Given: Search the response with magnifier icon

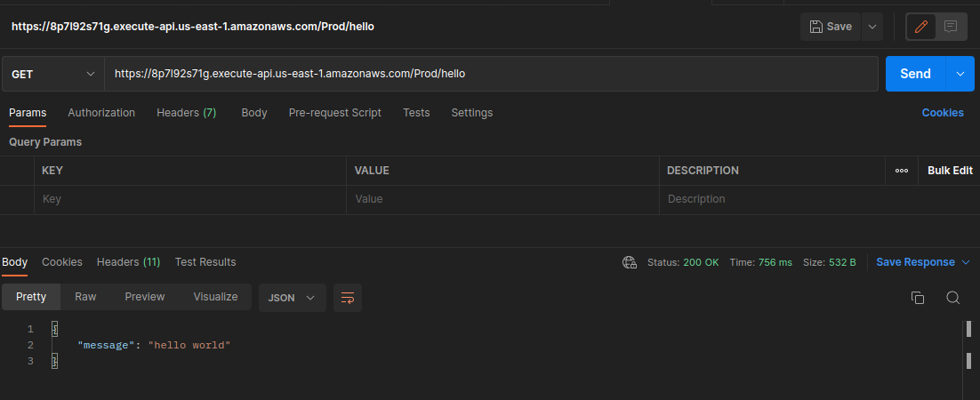Looking at the screenshot, I should pos(952,298).
